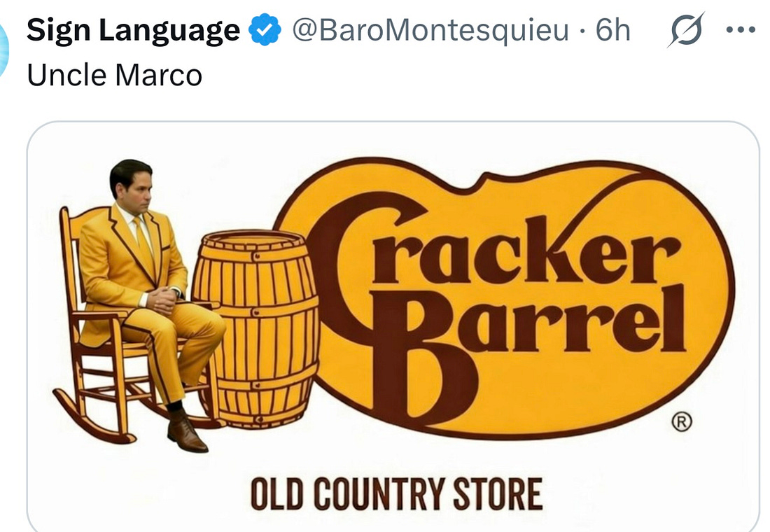The height and width of the screenshot is (532, 770).
Task: Click the OLD COUNTRY STORE text
Action: point(396,493)
